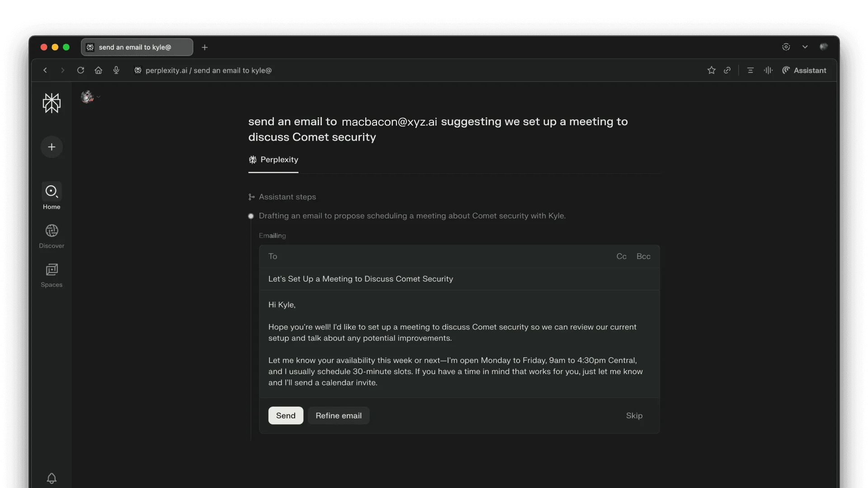
Task: Expand the Assistant steps section
Action: point(283,197)
